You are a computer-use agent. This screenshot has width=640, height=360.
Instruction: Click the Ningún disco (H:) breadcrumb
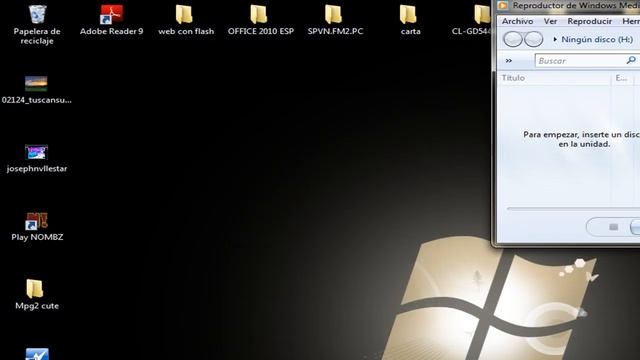tap(597, 40)
